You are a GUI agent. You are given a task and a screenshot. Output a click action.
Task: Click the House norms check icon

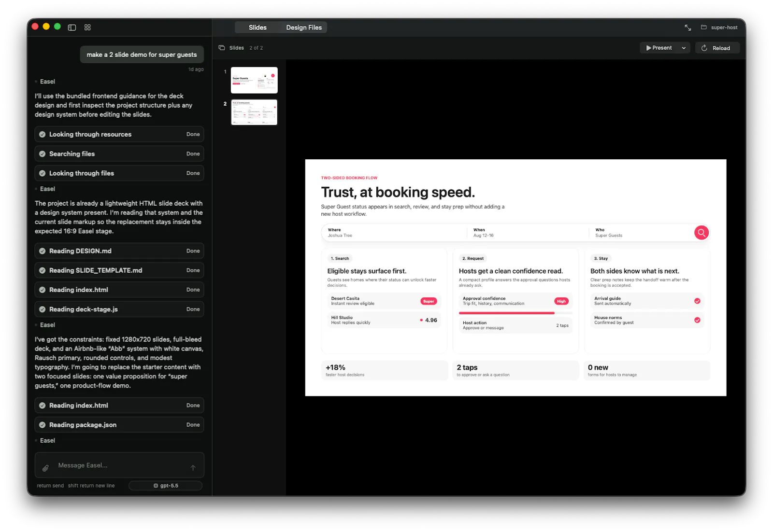697,320
